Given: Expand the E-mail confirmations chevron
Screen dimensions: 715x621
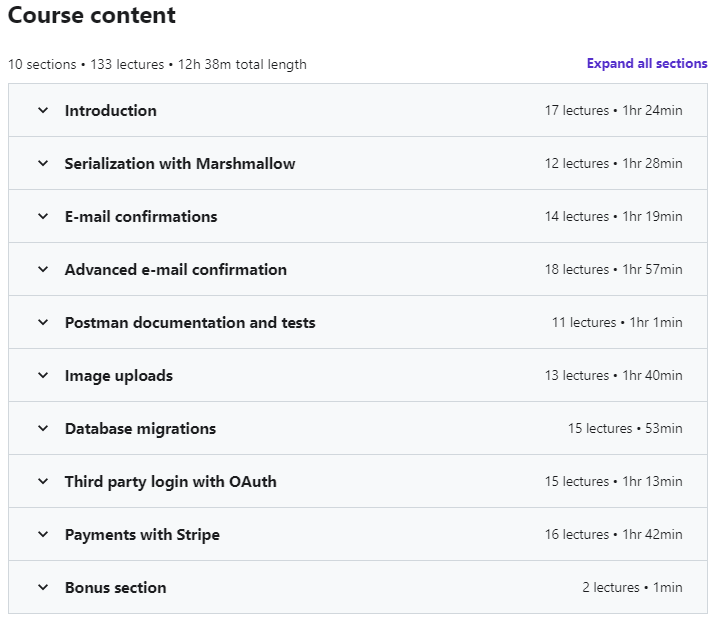Looking at the screenshot, I should tap(43, 216).
